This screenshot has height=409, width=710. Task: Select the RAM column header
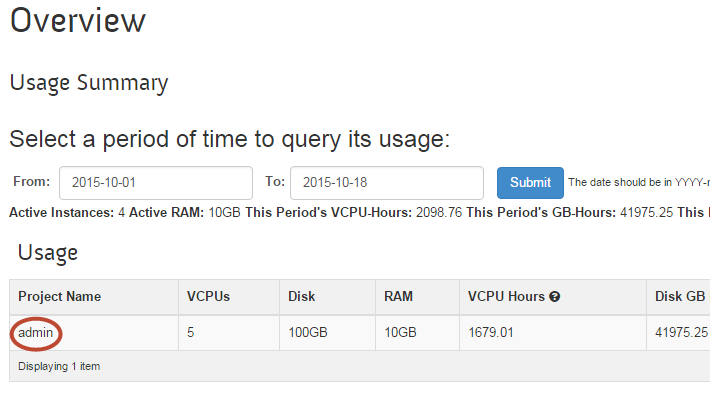tap(398, 297)
